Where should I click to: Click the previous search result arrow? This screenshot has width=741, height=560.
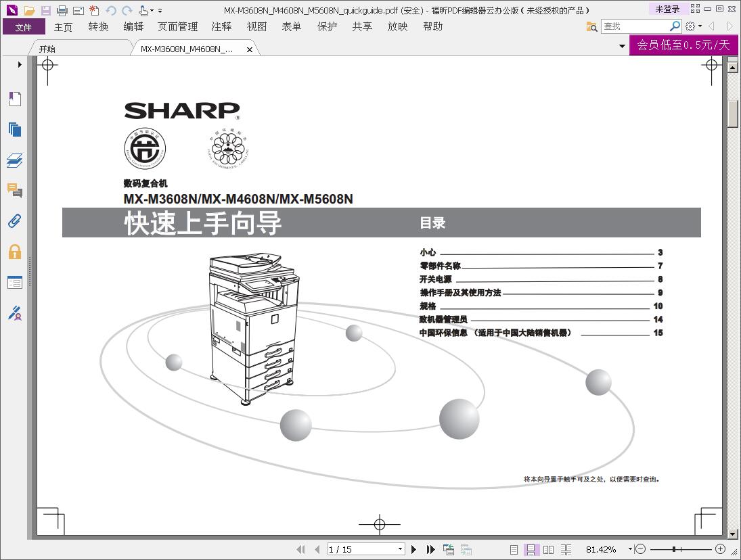pos(711,26)
